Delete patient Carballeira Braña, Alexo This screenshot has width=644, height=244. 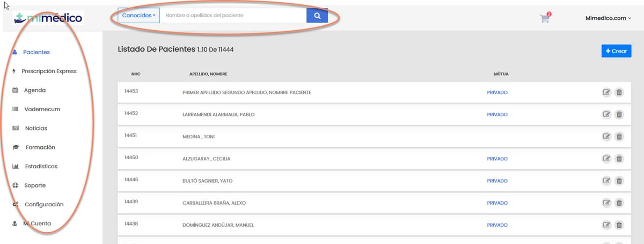click(619, 203)
